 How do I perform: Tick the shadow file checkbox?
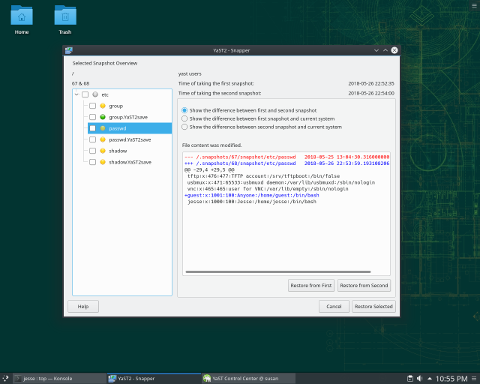tap(93, 151)
